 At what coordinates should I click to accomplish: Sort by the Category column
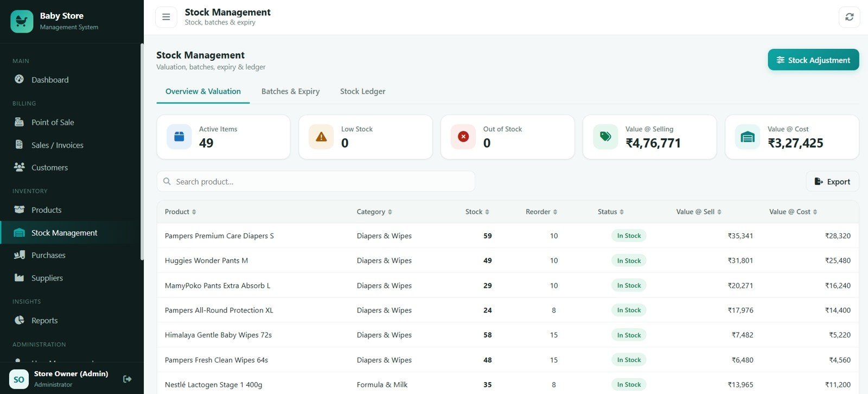point(374,212)
